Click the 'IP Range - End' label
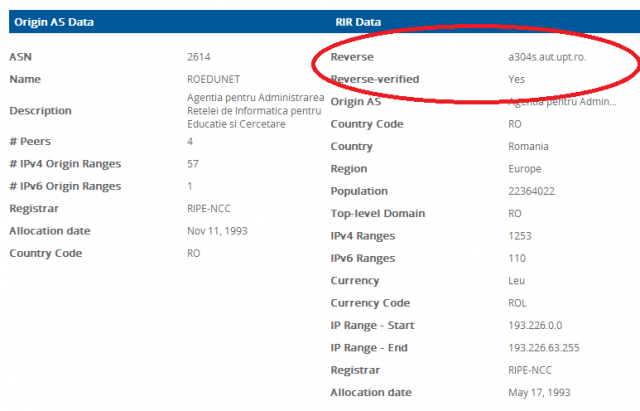640x411 pixels. click(369, 348)
